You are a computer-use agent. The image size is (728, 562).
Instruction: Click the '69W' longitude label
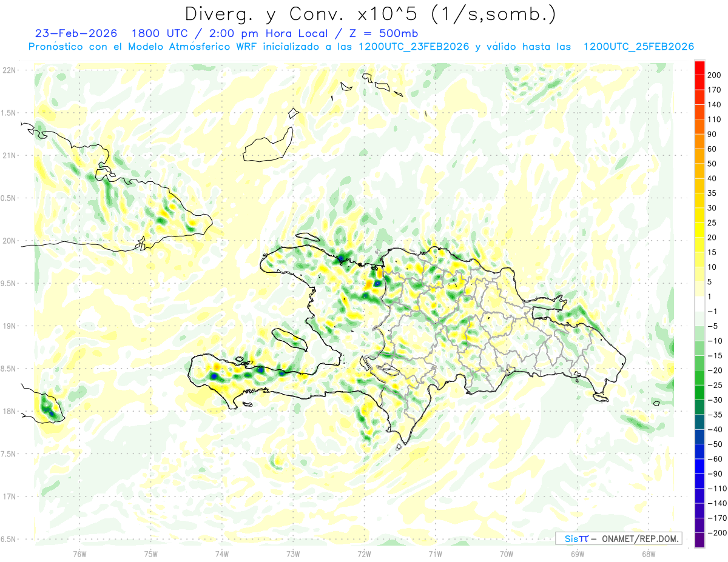(x=578, y=554)
